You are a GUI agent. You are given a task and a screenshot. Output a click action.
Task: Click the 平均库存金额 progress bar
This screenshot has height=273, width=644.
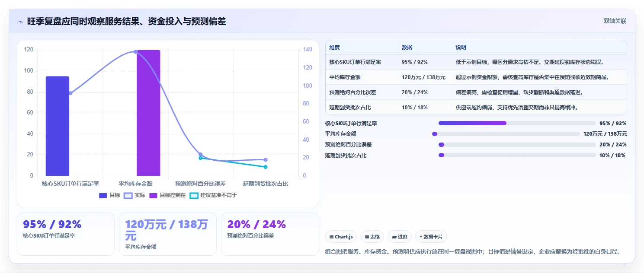(506, 134)
